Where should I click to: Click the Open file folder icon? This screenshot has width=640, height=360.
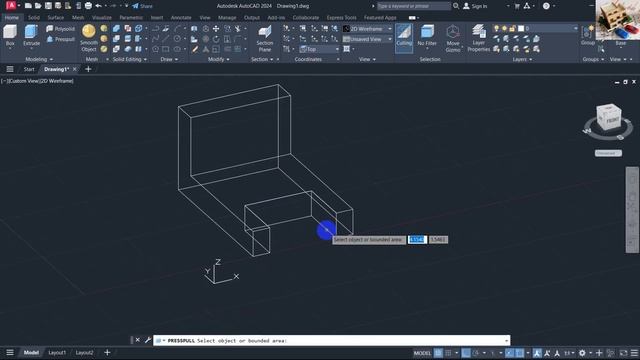coord(38,6)
